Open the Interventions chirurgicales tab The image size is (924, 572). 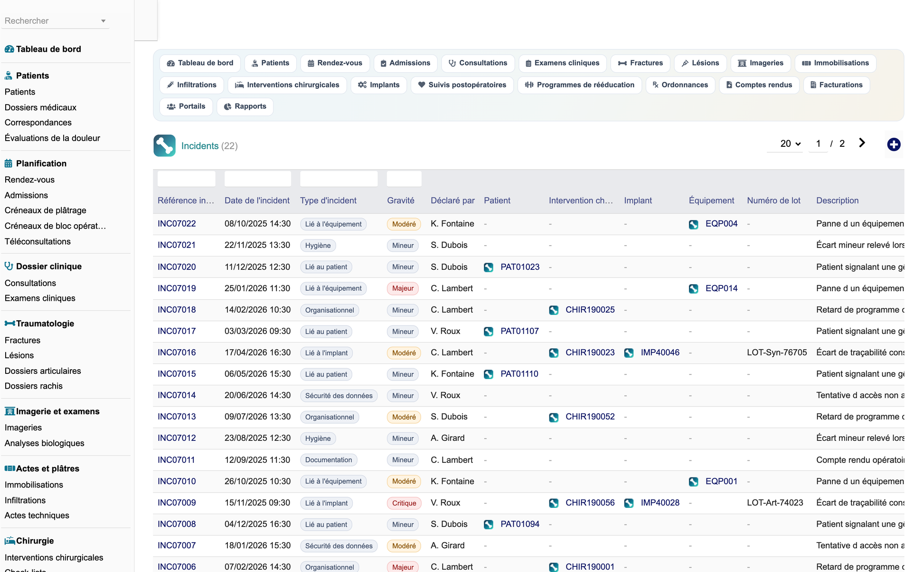[x=287, y=85]
